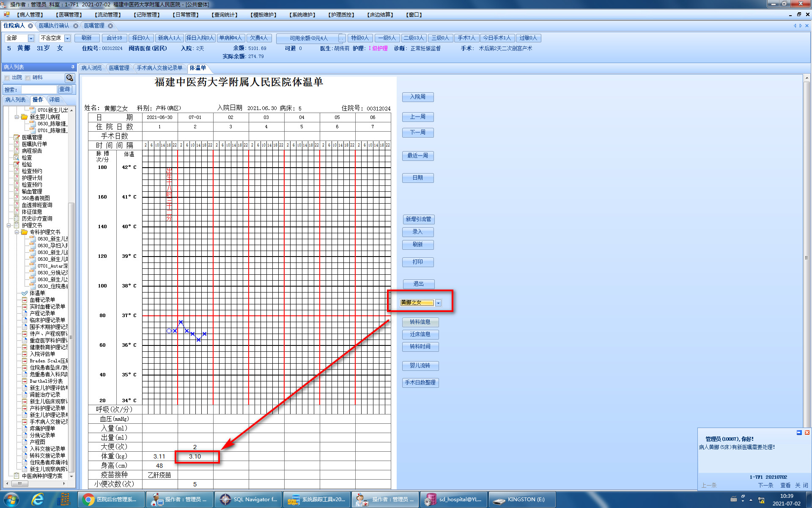Close the admin notification popup
This screenshot has width=812, height=508.
[807, 433]
